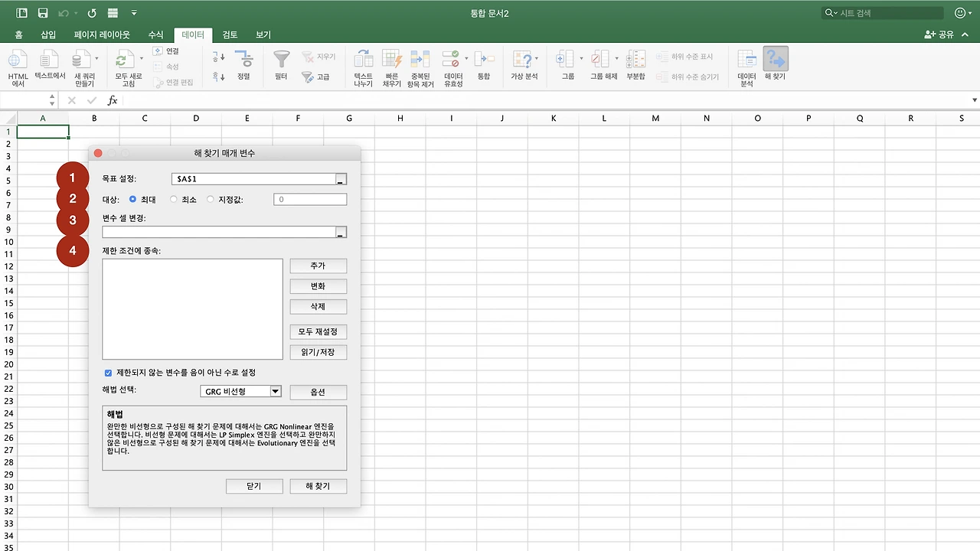The image size is (980, 551).
Task: Click the 연결 icon in ribbon
Action: [x=158, y=51]
